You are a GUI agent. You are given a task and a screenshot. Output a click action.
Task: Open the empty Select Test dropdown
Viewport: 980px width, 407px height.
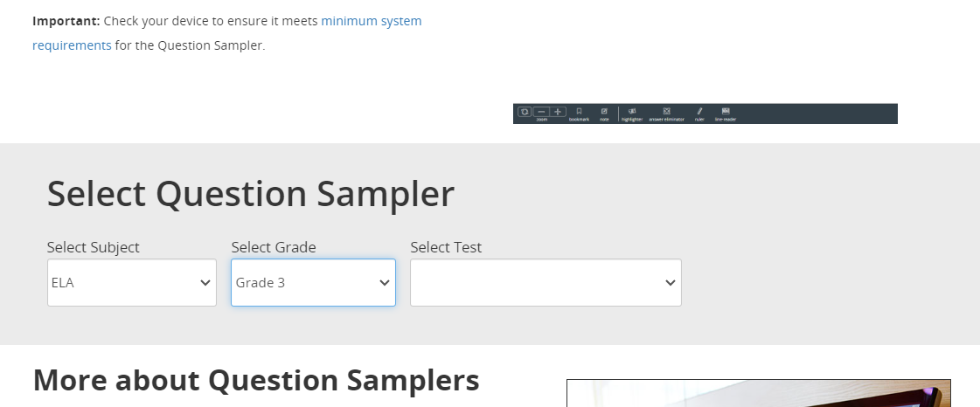point(546,283)
